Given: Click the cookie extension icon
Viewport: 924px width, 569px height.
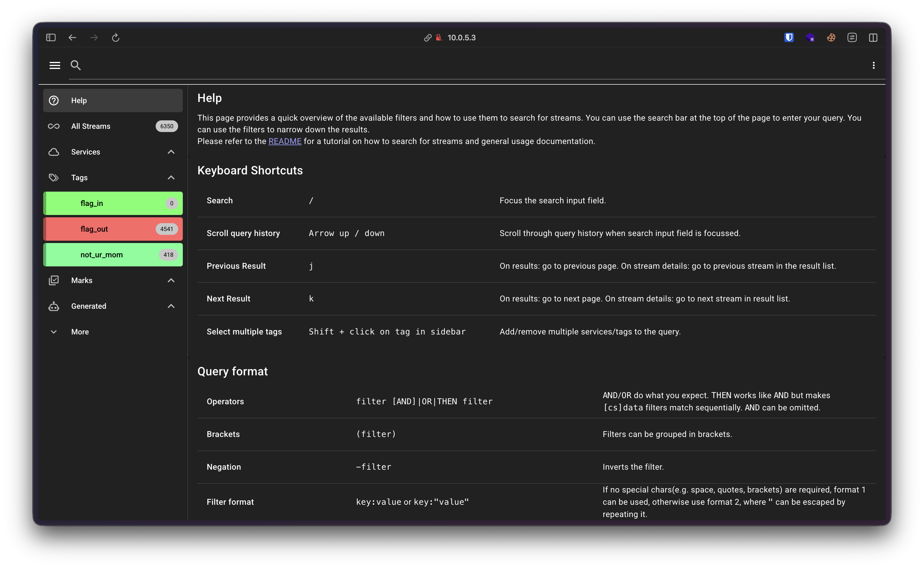Looking at the screenshot, I should click(x=831, y=38).
